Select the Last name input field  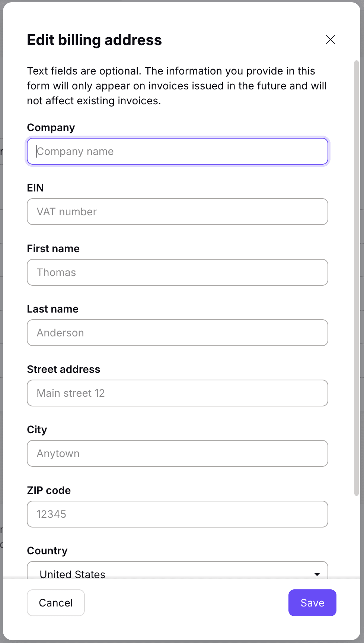click(x=177, y=333)
